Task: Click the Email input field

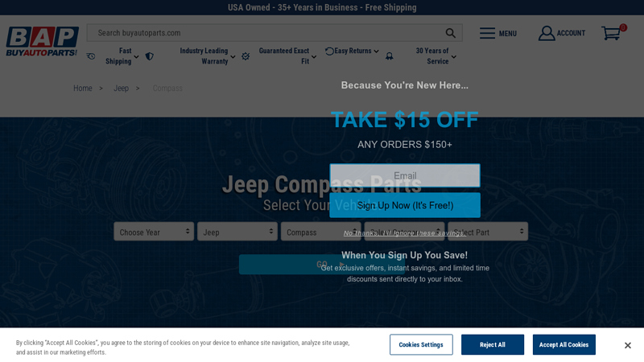Action: coord(405,175)
